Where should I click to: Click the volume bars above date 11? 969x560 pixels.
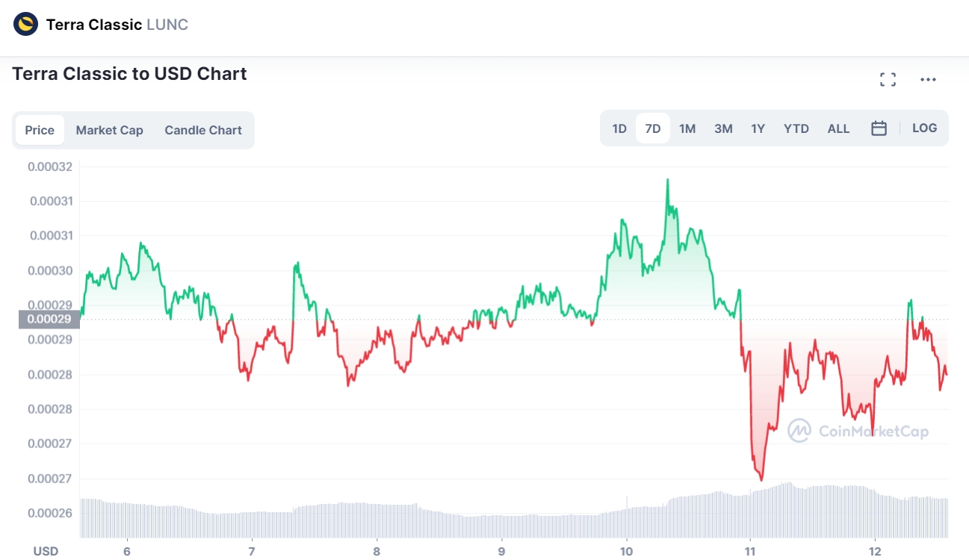click(751, 515)
